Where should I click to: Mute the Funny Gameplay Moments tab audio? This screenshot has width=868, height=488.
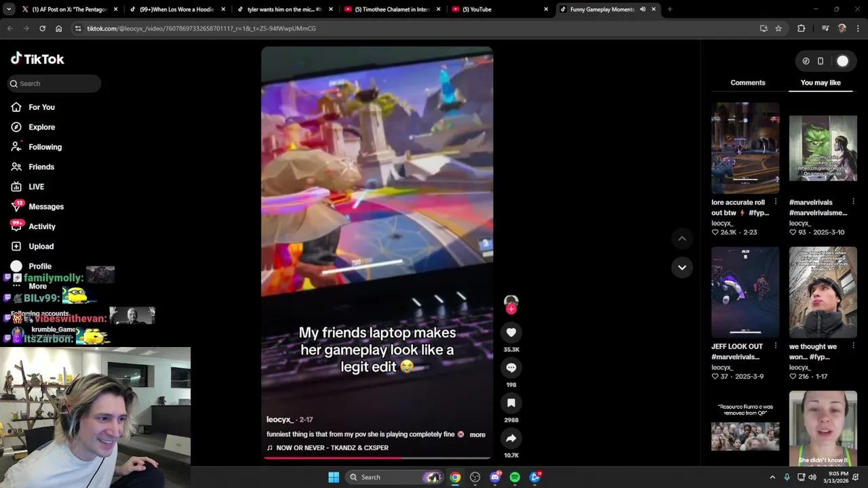tap(642, 9)
